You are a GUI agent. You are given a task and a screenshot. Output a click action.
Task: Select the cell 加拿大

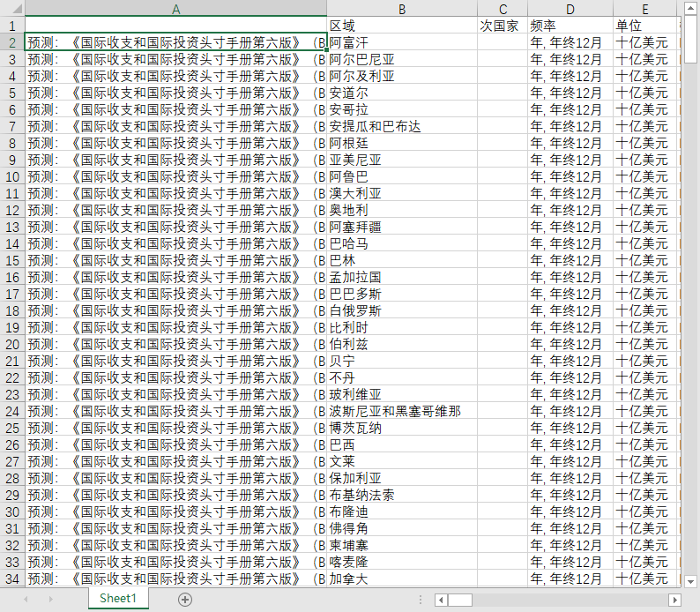pos(402,579)
